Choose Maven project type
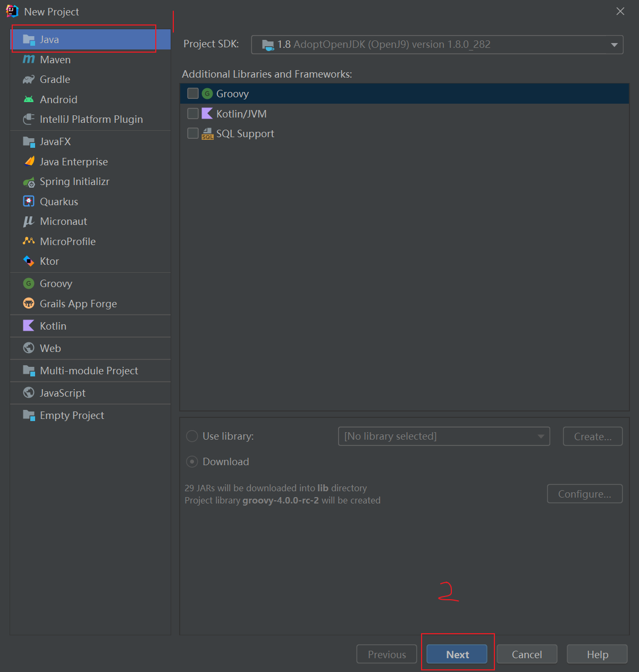 point(90,60)
